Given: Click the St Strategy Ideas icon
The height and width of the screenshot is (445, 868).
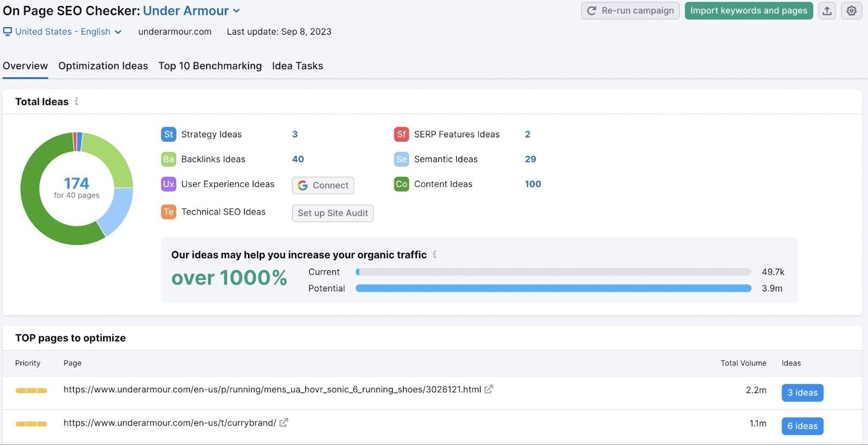Looking at the screenshot, I should 169,135.
